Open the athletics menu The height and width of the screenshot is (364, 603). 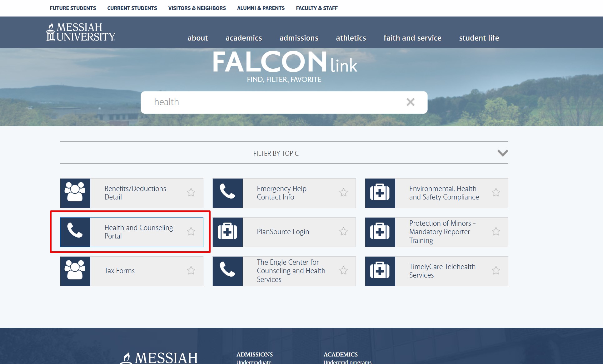coord(351,38)
